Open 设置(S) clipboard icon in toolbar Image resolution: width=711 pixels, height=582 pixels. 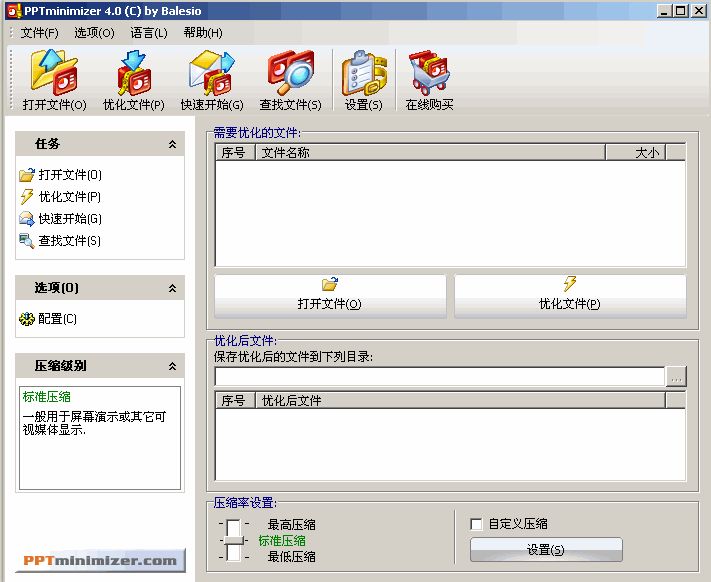[364, 80]
